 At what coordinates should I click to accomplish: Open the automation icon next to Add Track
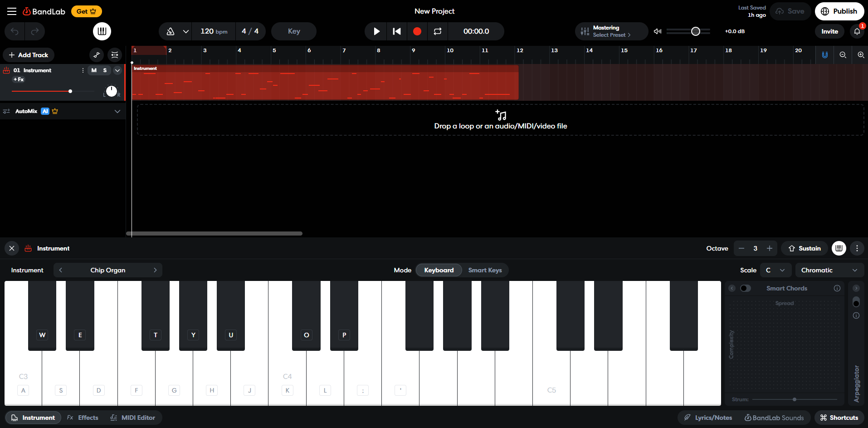97,55
